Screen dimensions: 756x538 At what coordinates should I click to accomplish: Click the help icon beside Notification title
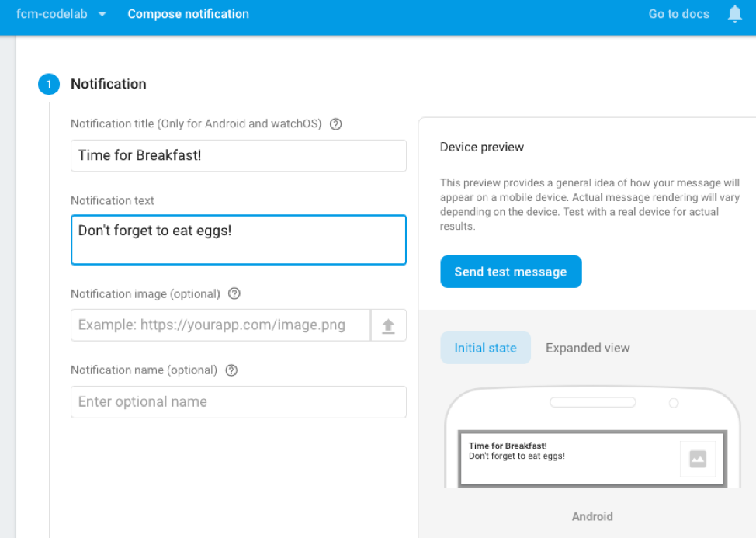[336, 124]
